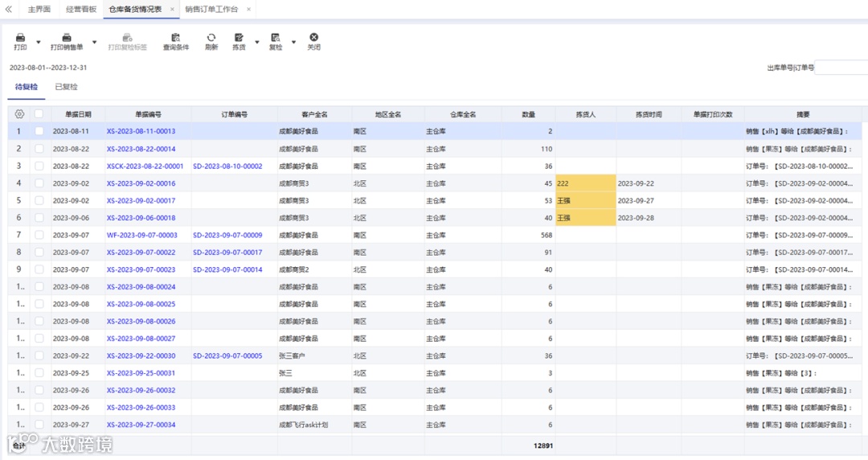This screenshot has width=868, height=460.
Task: Click the 刷新 refresh icon
Action: [211, 38]
